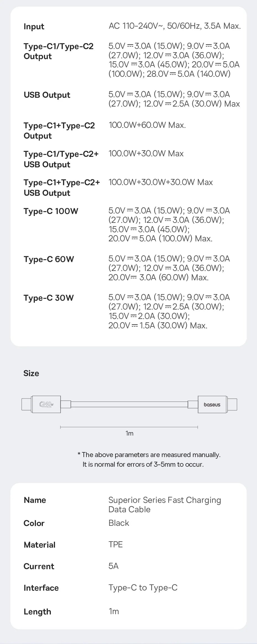Click the TPE material value
Screen dimensions: 257x644
(x=116, y=545)
